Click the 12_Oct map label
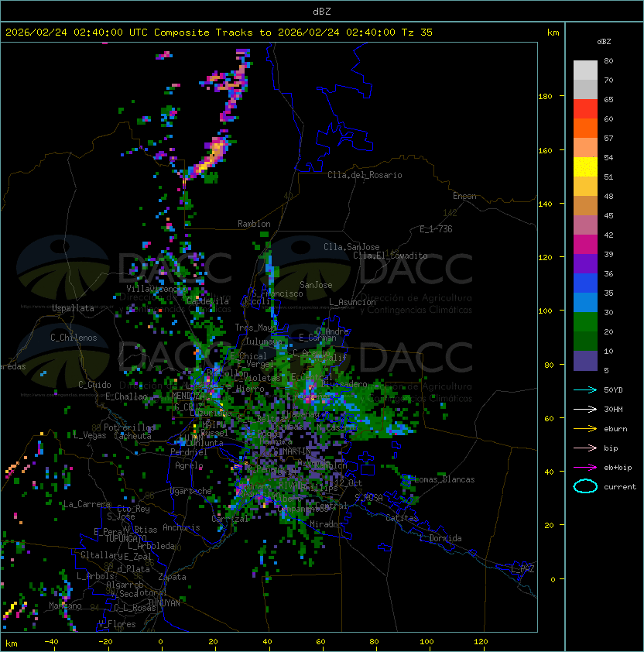 (348, 483)
